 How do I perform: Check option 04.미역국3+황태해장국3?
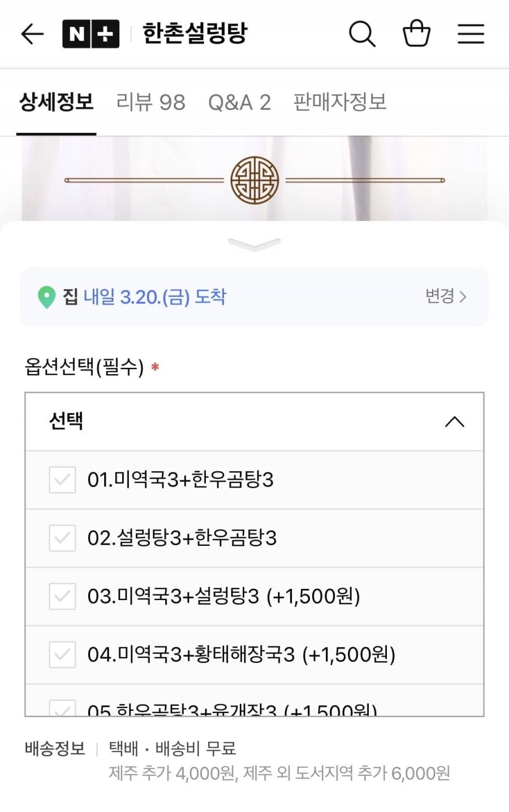point(62,654)
